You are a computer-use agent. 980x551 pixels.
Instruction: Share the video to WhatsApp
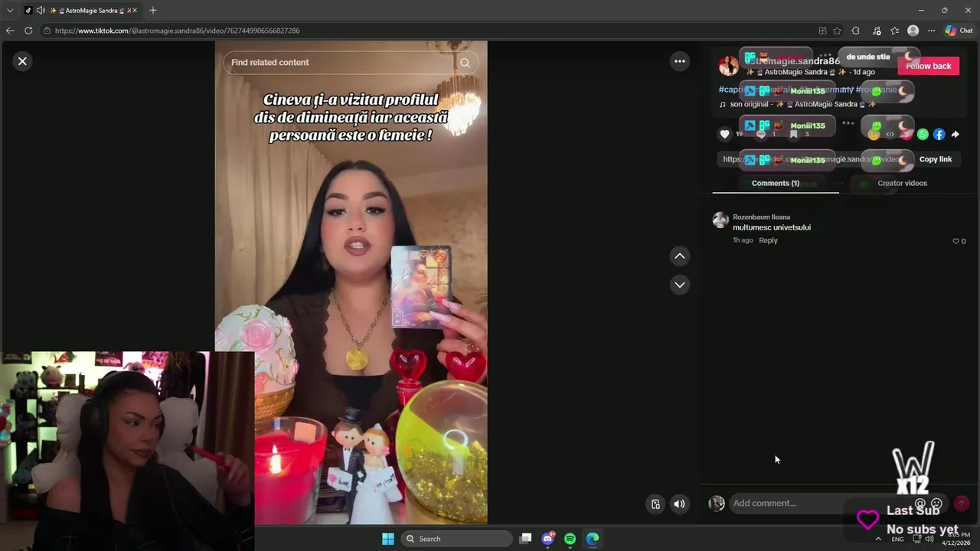coord(923,134)
